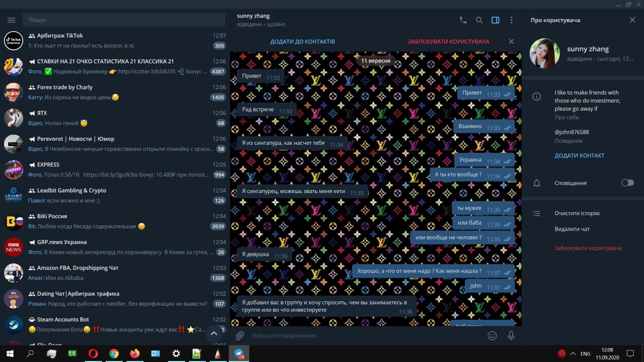
Task: Open Settings gear from taskbar
Action: pyautogui.click(x=176, y=353)
